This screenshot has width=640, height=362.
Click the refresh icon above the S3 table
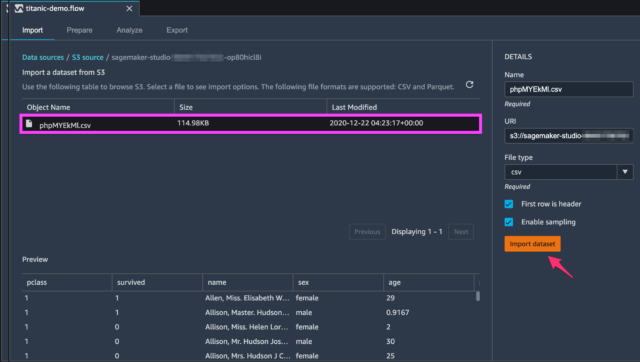pyautogui.click(x=469, y=84)
